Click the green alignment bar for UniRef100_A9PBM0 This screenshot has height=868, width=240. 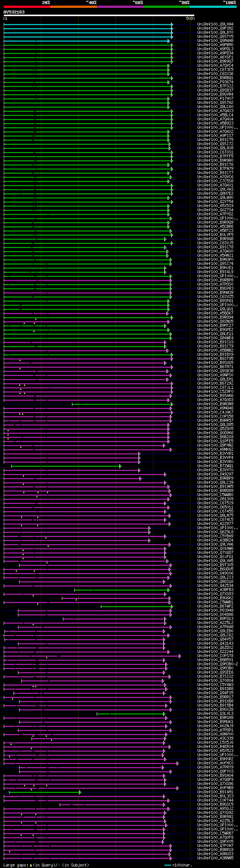[x=88, y=45]
